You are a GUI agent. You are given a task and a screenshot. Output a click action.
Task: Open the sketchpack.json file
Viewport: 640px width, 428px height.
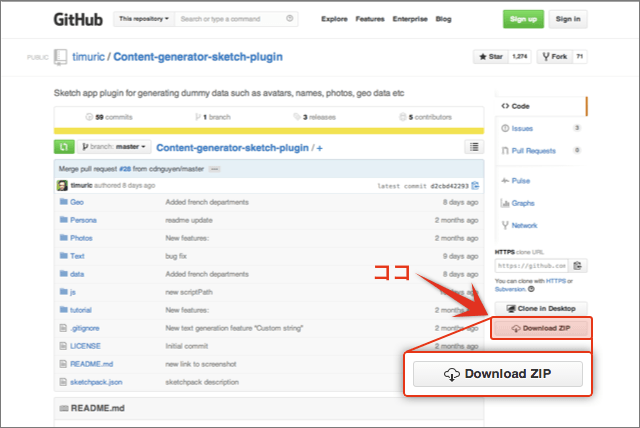96,382
